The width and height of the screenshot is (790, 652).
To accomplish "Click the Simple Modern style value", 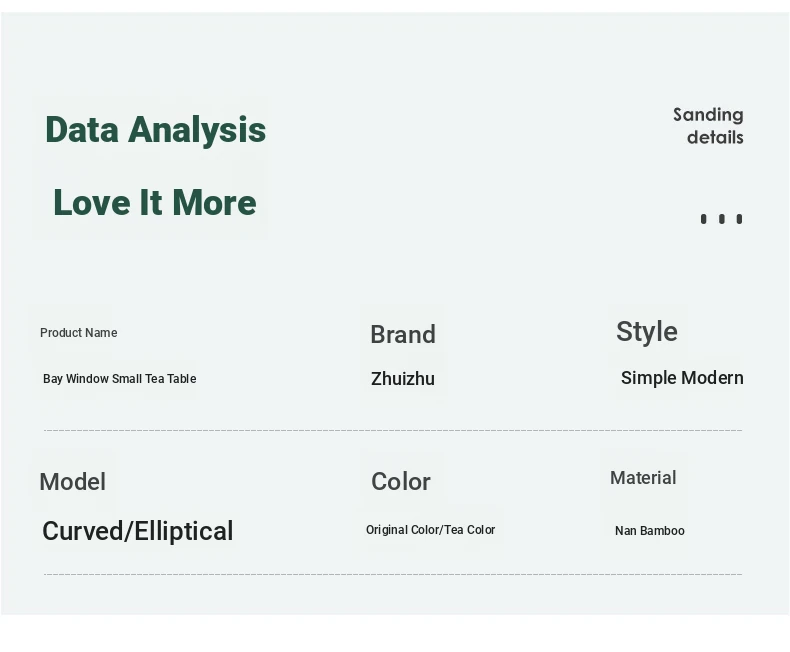I will click(682, 378).
